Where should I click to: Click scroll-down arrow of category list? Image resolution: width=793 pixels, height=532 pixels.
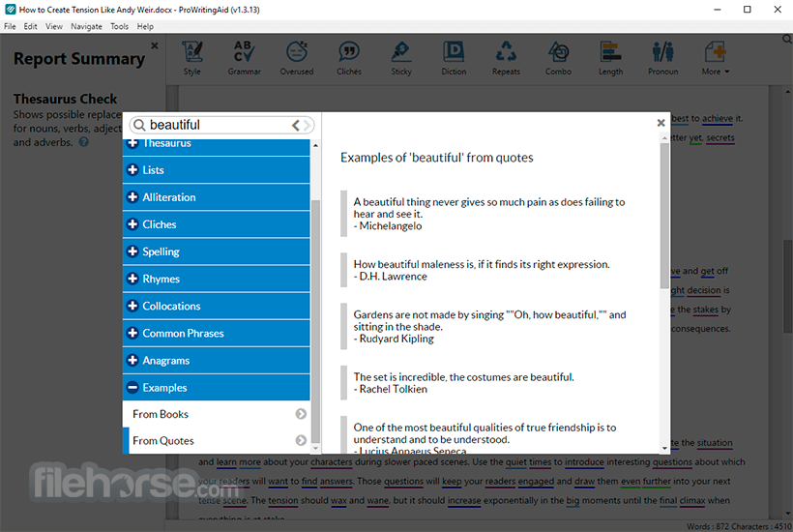(x=315, y=448)
